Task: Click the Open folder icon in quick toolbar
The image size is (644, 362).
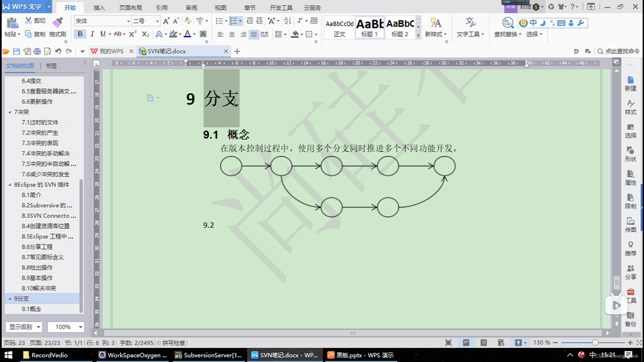Action: click(x=6, y=51)
